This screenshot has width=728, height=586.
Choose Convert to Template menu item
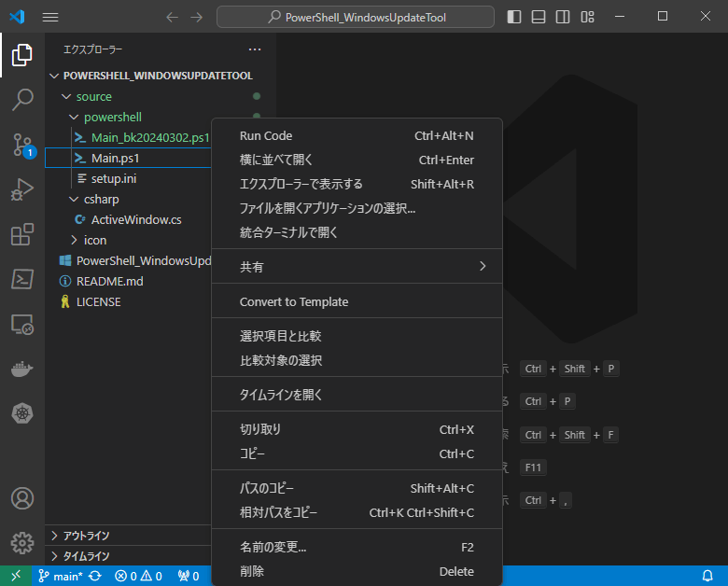coord(357,301)
